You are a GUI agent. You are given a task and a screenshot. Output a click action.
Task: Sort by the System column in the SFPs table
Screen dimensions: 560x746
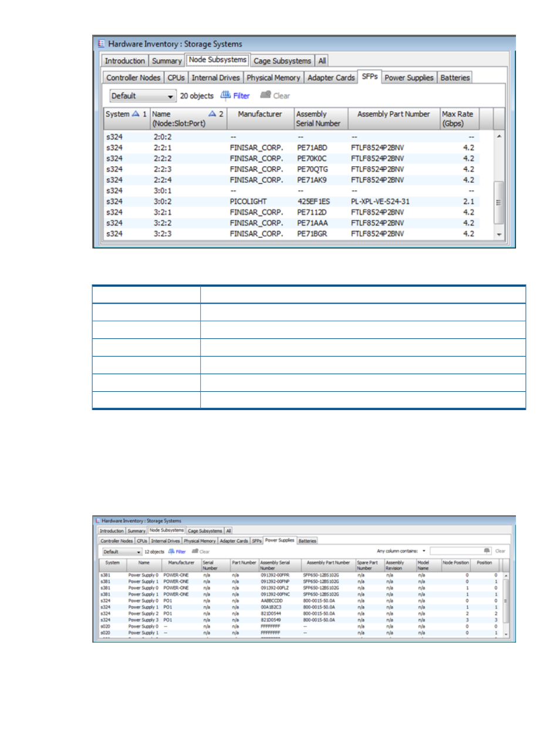(126, 119)
